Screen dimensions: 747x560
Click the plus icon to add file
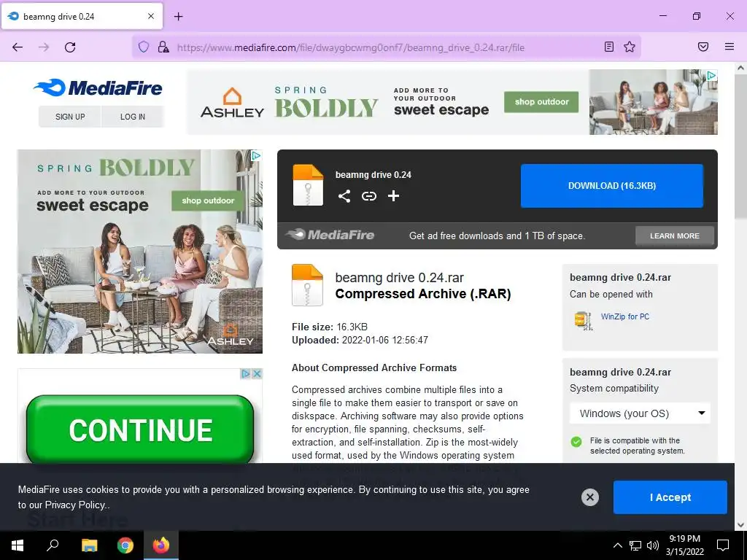(x=393, y=196)
